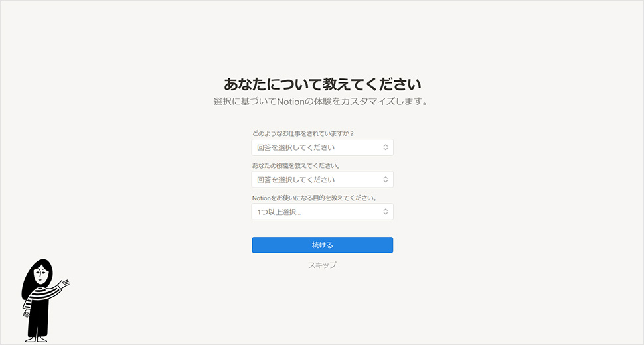Open the 'どのようなお仕事をされていますか?' dropdown

coord(323,147)
